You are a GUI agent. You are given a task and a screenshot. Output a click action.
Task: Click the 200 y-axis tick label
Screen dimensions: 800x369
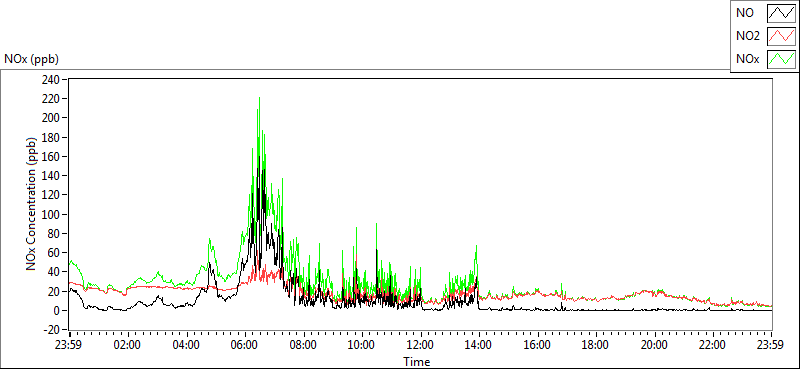pyautogui.click(x=52, y=118)
